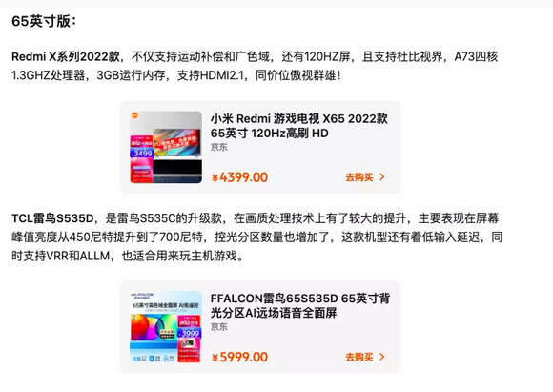Click the chevron arrow in FFALCON 65S535D card
This screenshot has width=553, height=392.
click(x=382, y=357)
